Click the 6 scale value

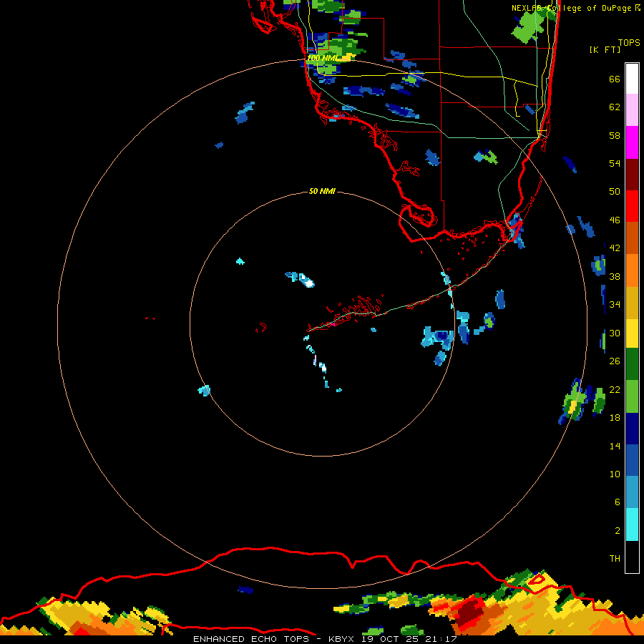(617, 502)
